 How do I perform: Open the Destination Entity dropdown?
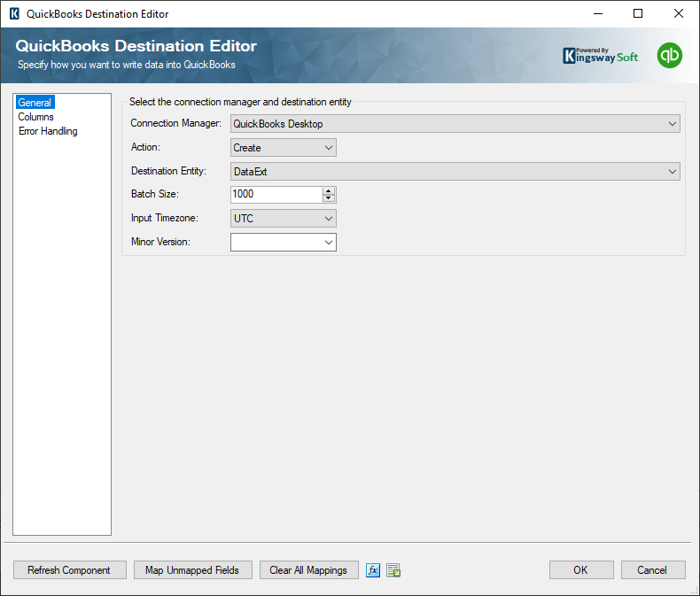(x=455, y=172)
